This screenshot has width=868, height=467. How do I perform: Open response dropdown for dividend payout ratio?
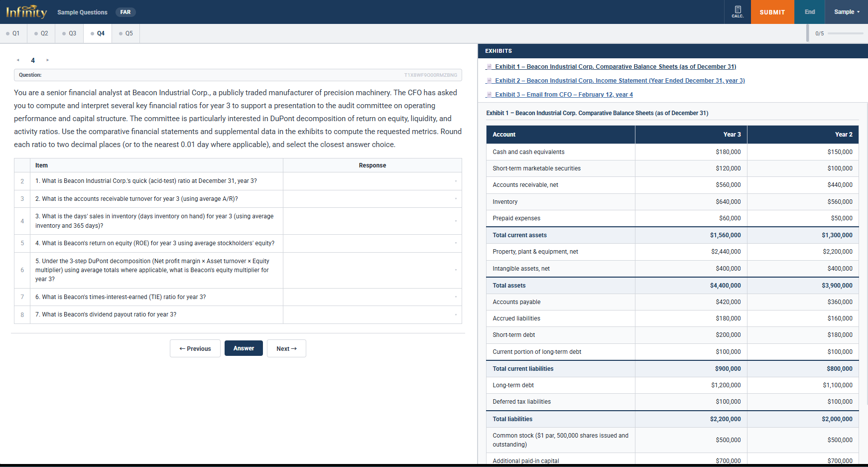pos(372,314)
